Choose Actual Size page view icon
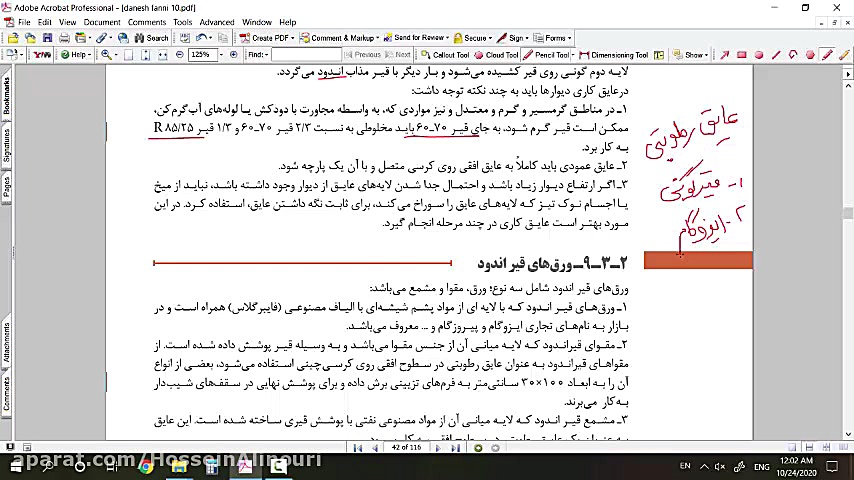 [x=129, y=54]
